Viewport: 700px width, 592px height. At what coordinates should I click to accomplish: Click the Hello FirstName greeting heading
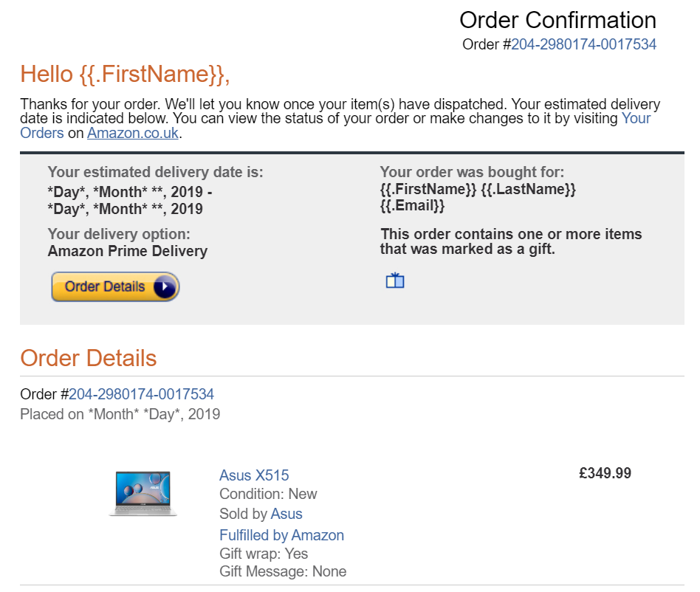point(125,74)
